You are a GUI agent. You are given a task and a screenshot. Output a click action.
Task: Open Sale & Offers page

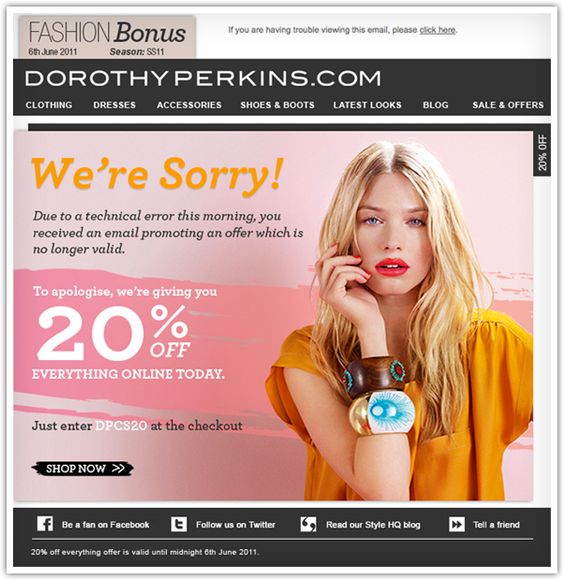point(508,105)
